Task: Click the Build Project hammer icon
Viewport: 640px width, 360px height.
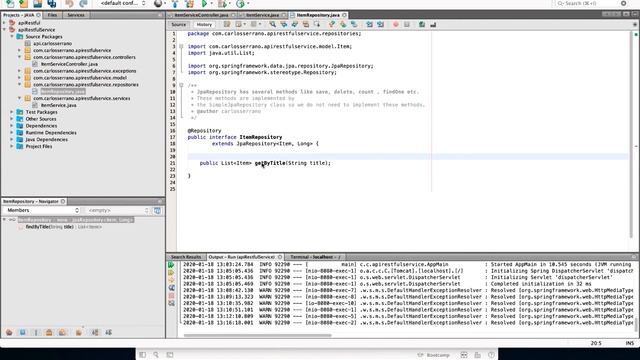Action: 175,4
